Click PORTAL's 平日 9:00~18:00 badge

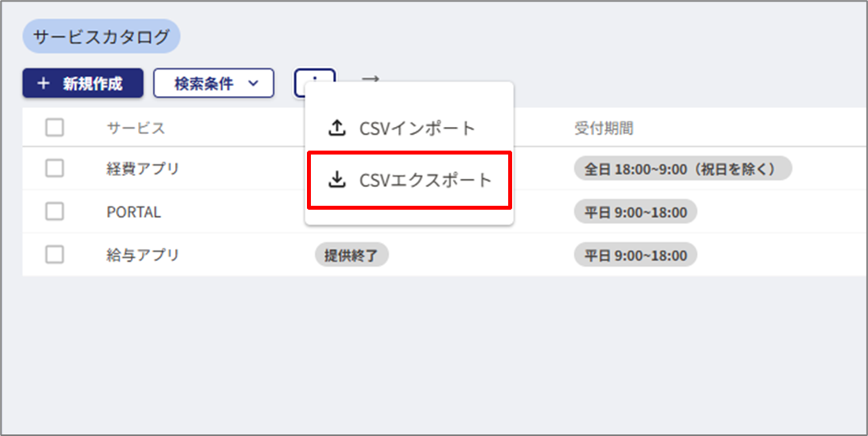[635, 212]
